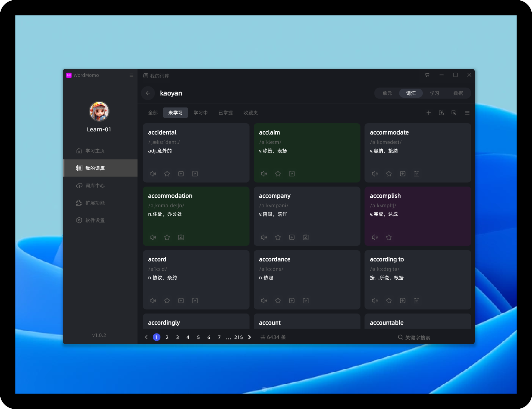Open page 5 in pagination
The height and width of the screenshot is (409, 532).
coord(198,337)
